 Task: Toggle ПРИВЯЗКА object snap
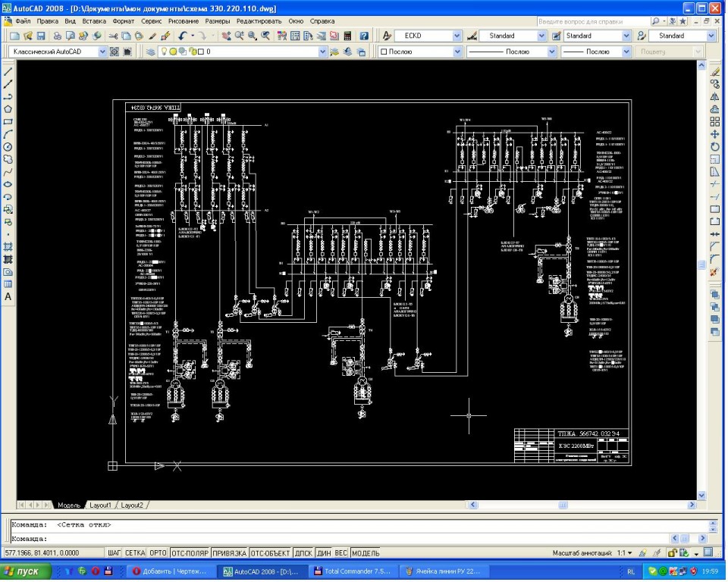tap(229, 553)
